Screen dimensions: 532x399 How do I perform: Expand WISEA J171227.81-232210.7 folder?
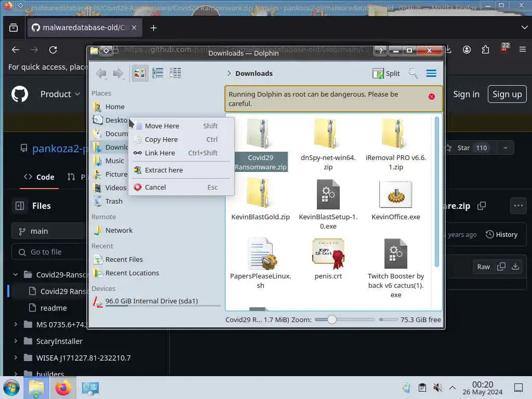click(16, 357)
